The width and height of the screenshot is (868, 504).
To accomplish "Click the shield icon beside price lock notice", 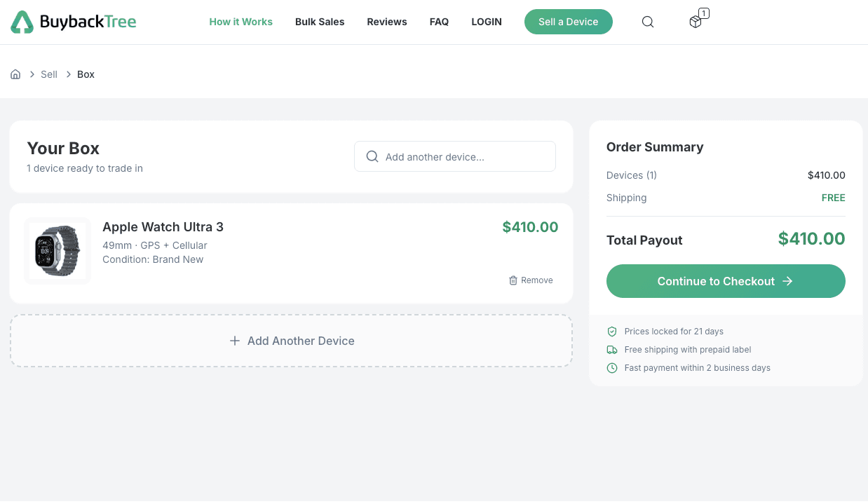I will (612, 331).
